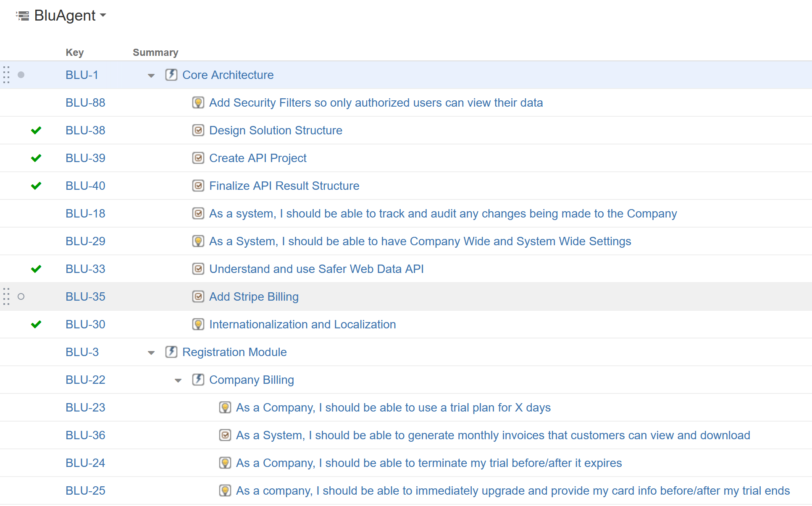Click the epic icon of Core Architecture
The height and width of the screenshot is (506, 812).
coord(171,75)
